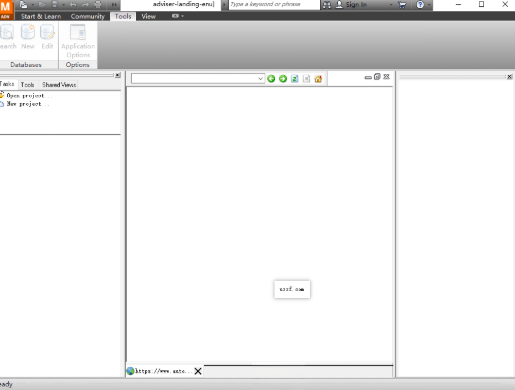Click the Print icon in quick access toolbar
This screenshot has height=390, width=515.
(x=98, y=5)
